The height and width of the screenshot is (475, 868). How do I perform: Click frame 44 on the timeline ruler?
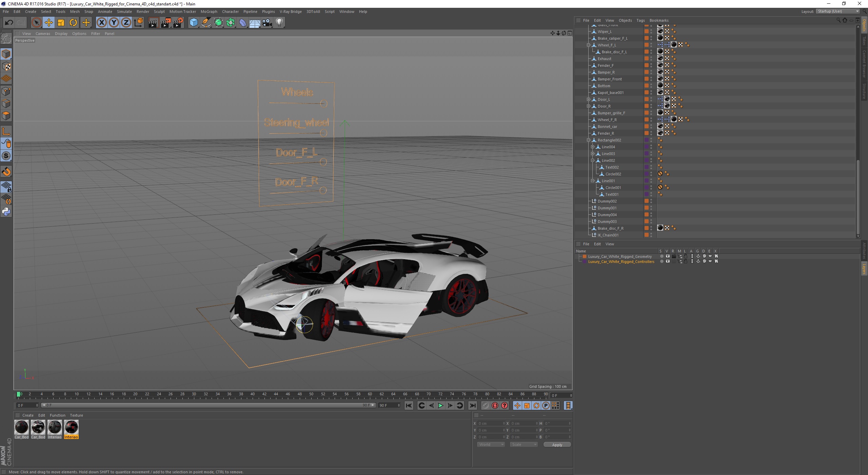(x=276, y=395)
